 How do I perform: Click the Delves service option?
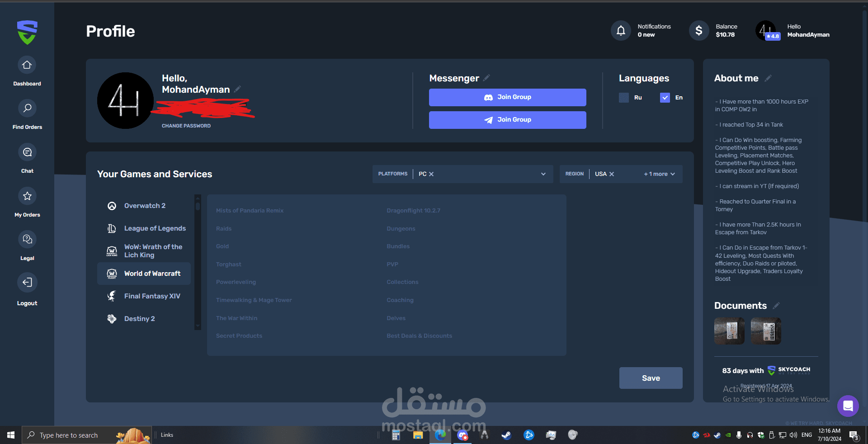(396, 318)
